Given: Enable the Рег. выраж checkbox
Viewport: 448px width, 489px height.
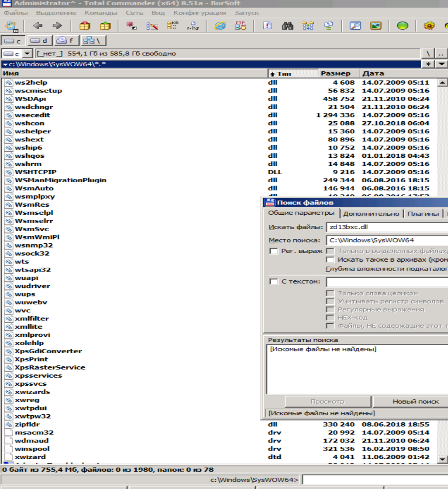Looking at the screenshot, I should tap(274, 251).
